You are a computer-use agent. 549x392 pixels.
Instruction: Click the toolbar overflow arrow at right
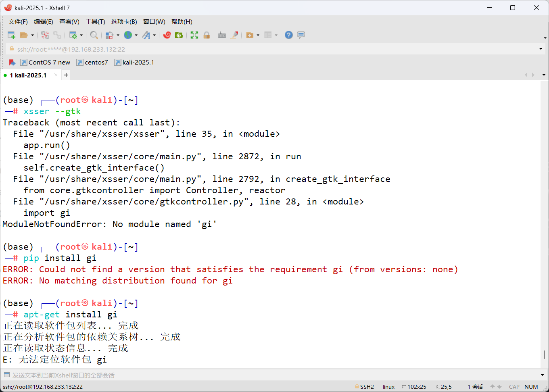click(545, 38)
